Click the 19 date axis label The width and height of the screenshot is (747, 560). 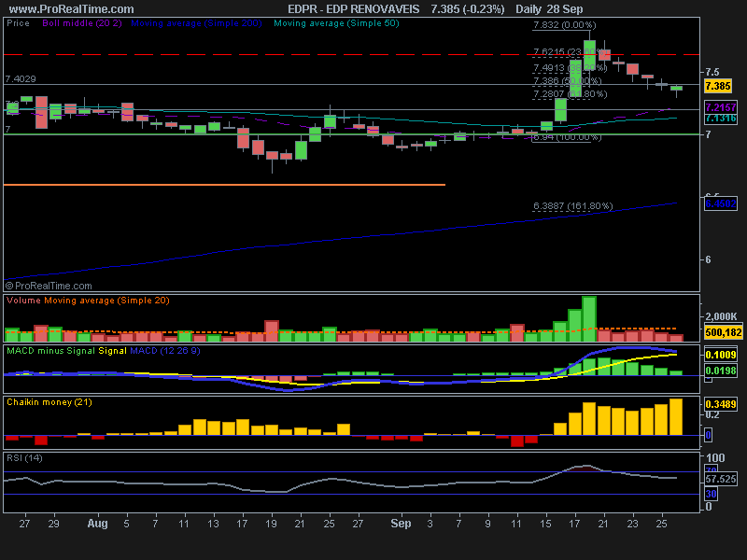click(x=271, y=524)
